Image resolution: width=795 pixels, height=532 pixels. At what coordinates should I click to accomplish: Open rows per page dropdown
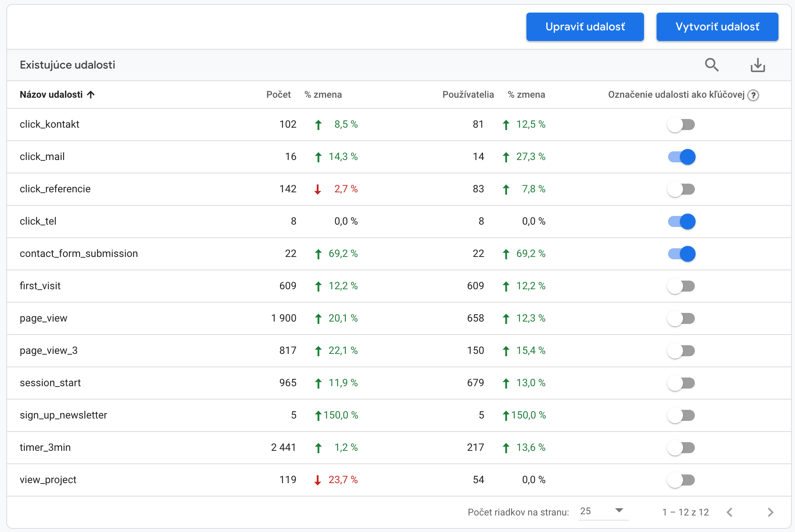point(603,511)
